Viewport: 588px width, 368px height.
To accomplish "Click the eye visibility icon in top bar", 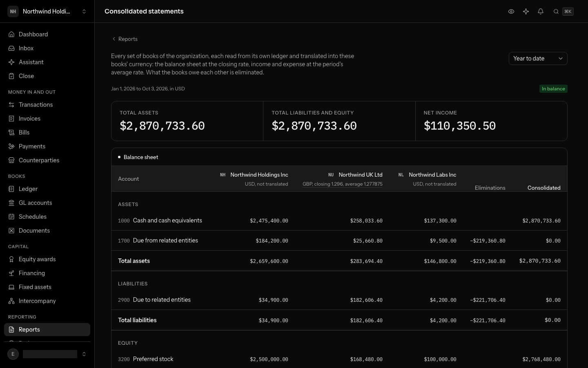I will 511,11.
